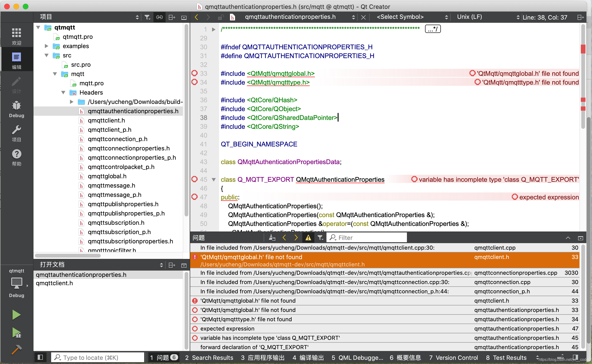The height and width of the screenshot is (364, 592).
Task: Toggle synchronize with editor link icon
Action: coord(159,17)
